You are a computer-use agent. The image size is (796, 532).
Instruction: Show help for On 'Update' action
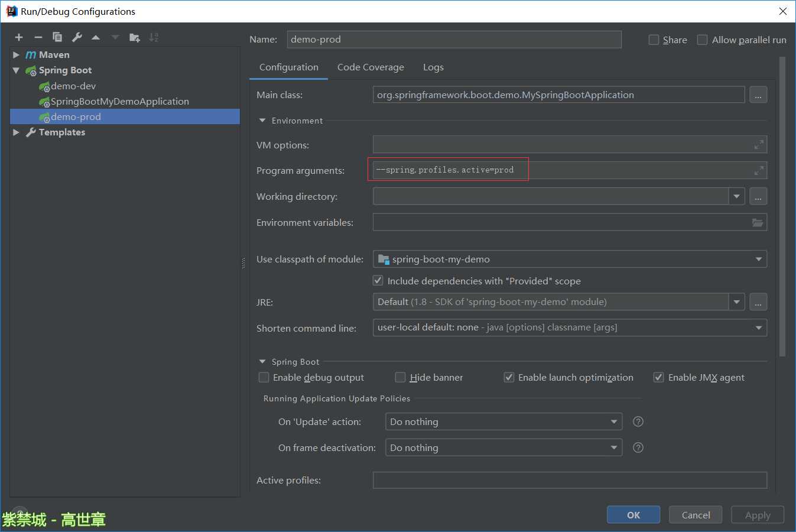[638, 421]
